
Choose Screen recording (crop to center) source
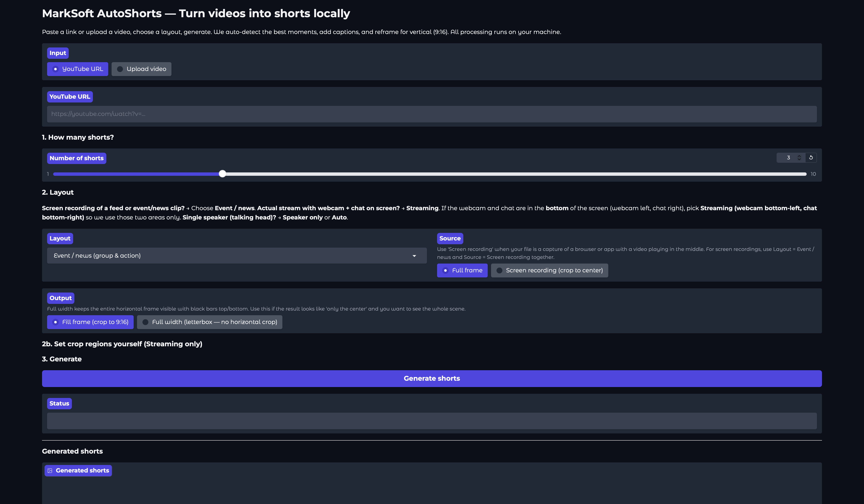pyautogui.click(x=549, y=270)
